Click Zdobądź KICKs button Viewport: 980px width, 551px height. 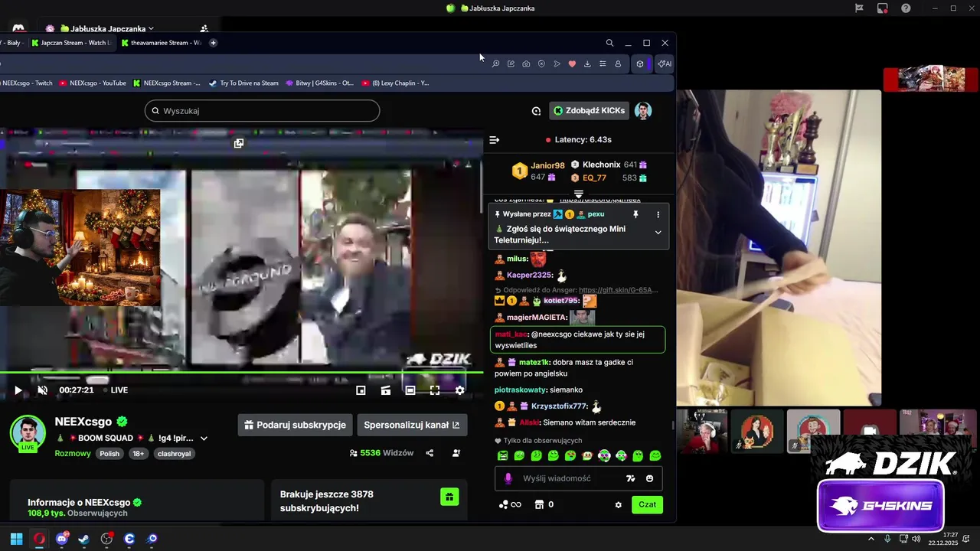[x=590, y=111]
